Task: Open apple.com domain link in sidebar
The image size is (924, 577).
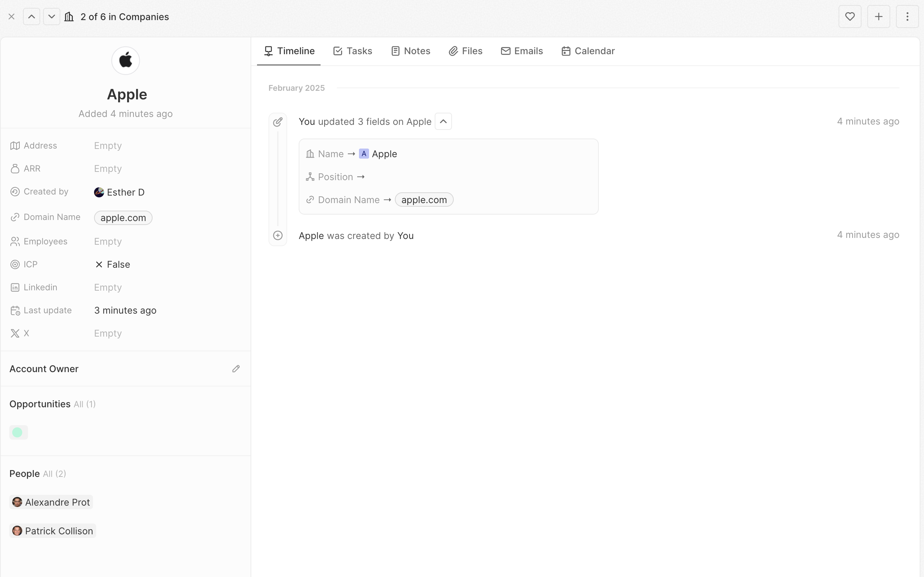Action: 123,218
